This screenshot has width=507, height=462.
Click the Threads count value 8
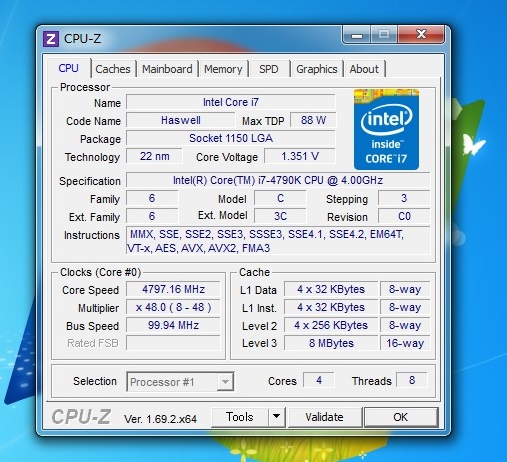pyautogui.click(x=412, y=380)
